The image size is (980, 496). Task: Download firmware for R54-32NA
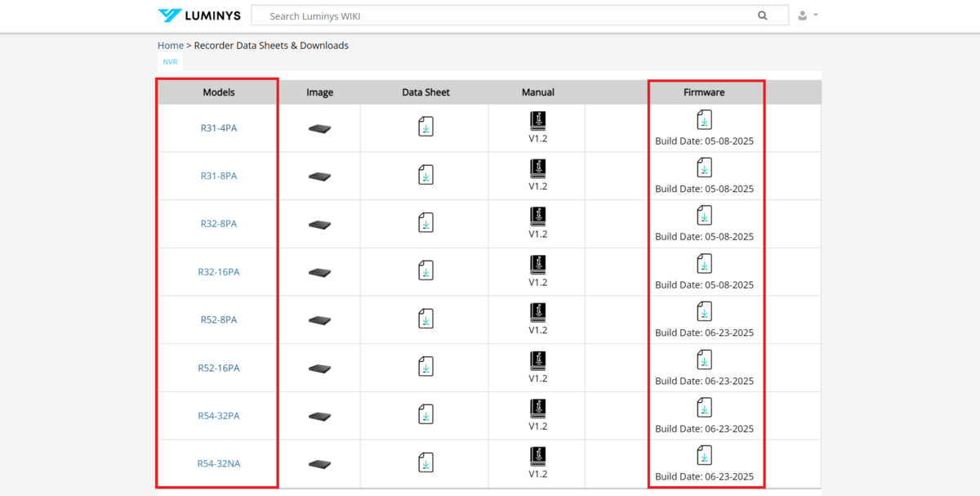point(704,455)
